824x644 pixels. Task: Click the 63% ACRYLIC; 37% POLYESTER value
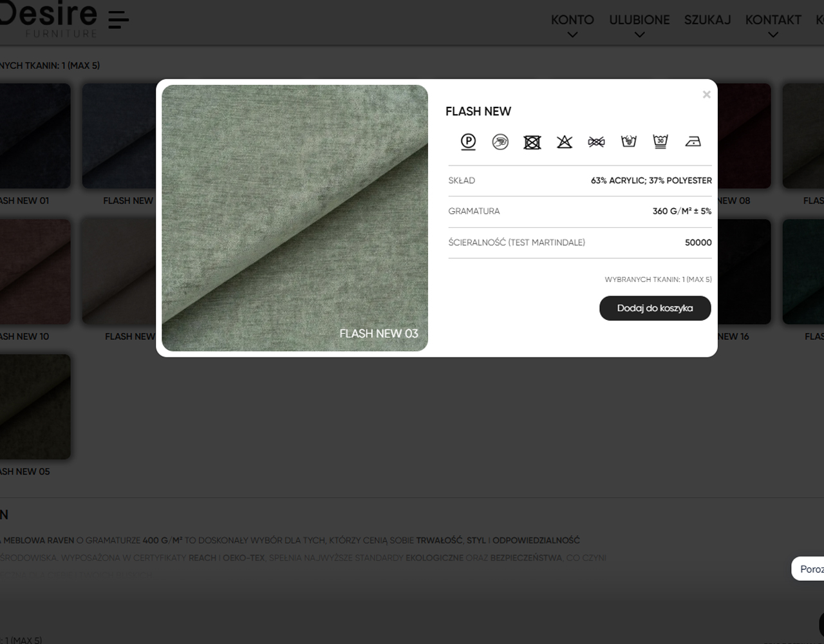pos(651,180)
